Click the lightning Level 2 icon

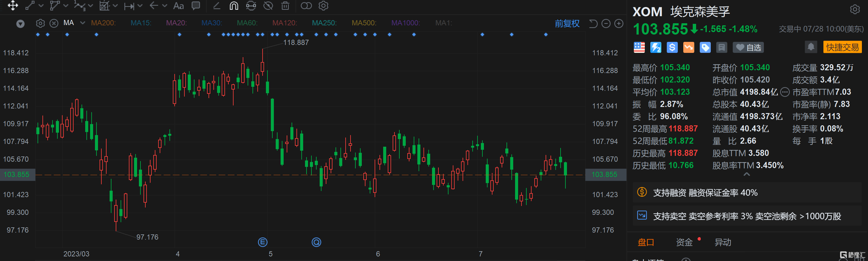[656, 48]
